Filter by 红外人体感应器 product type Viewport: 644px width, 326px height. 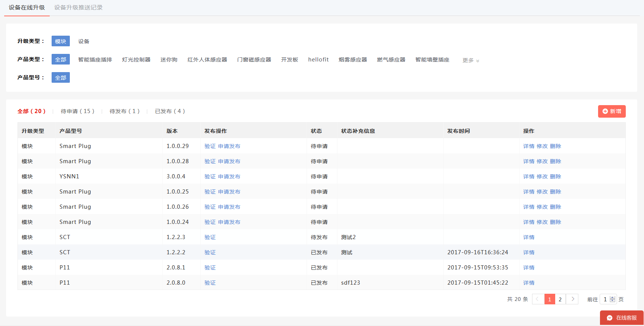coord(207,60)
